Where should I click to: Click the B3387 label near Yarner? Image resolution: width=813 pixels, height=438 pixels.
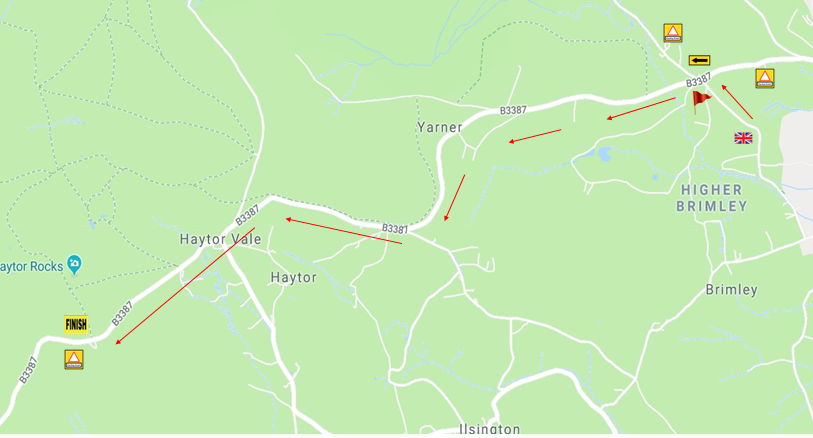pos(513,110)
